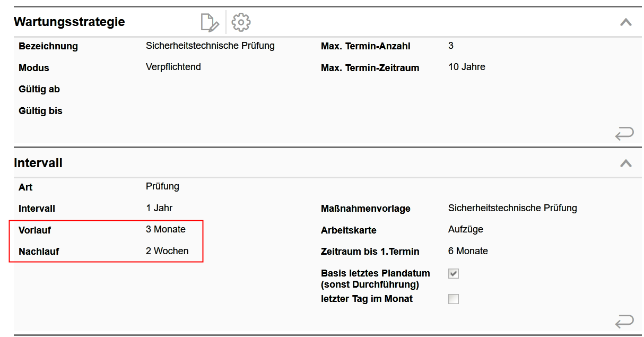This screenshot has width=644, height=337.
Task: Click the Art value Prüfung
Action: [162, 186]
